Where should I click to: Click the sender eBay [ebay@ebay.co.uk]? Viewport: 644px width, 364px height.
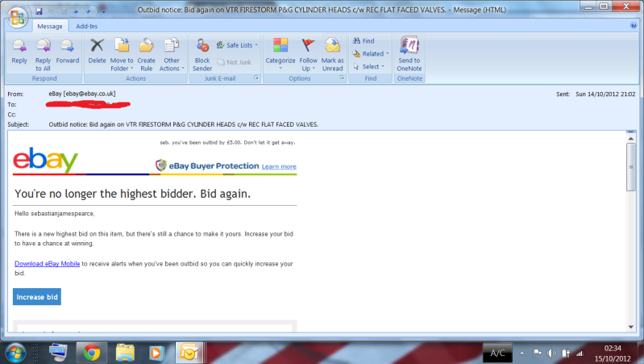point(82,94)
